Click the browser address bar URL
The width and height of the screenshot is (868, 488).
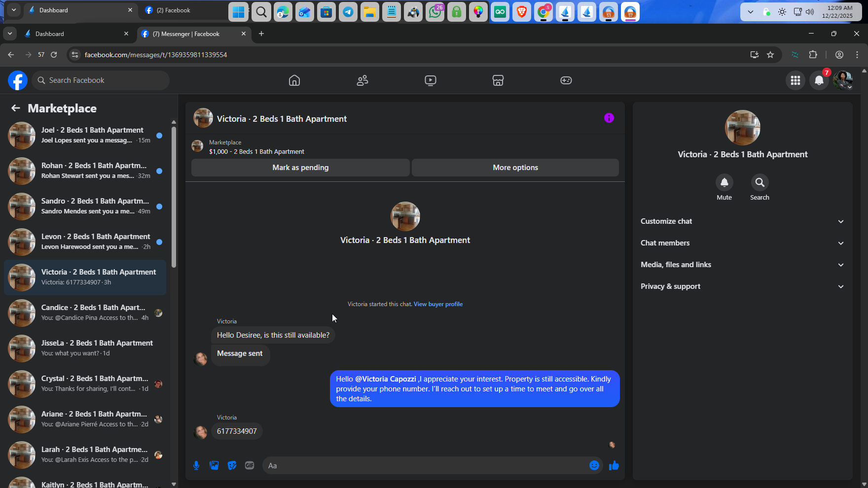(156, 55)
